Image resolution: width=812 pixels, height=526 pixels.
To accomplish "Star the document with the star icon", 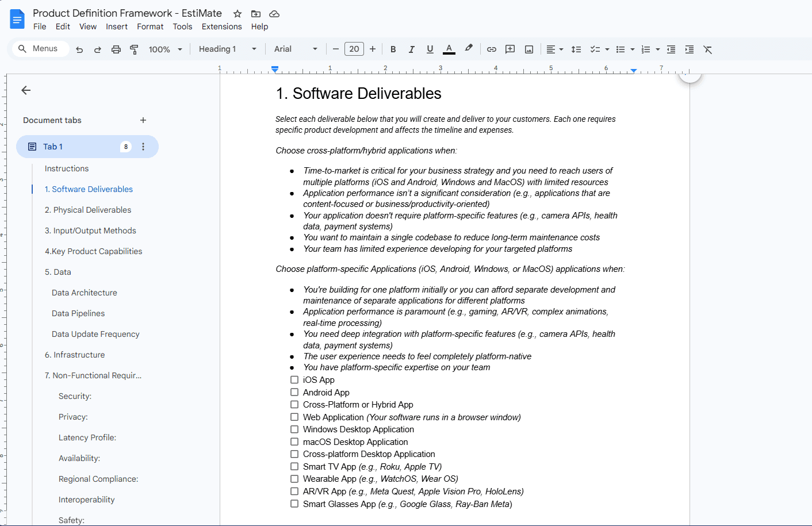I will click(238, 14).
